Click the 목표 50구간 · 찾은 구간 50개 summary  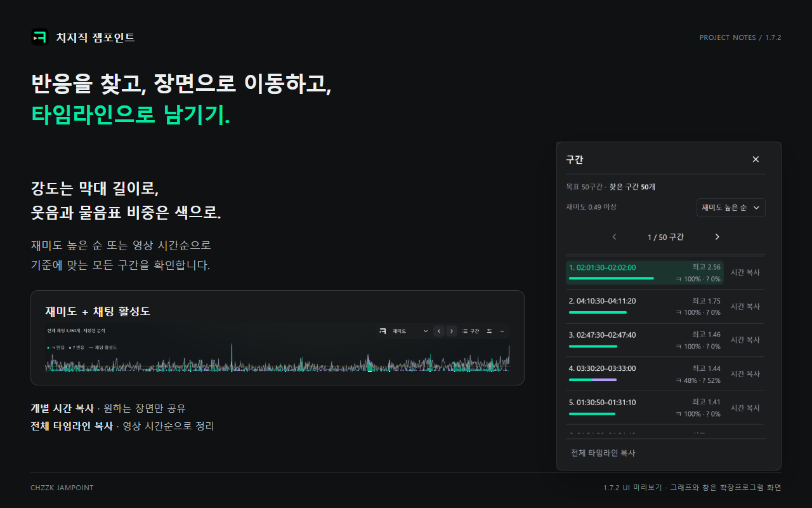(x=611, y=187)
